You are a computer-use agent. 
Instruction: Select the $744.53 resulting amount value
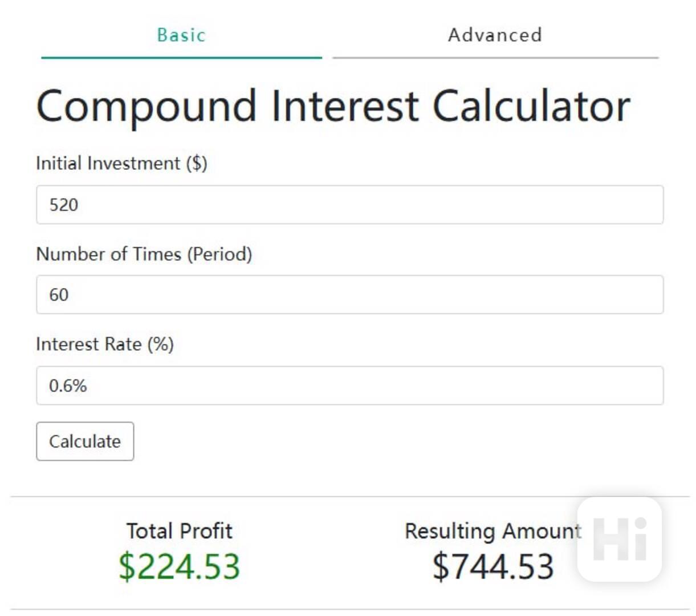click(x=493, y=566)
